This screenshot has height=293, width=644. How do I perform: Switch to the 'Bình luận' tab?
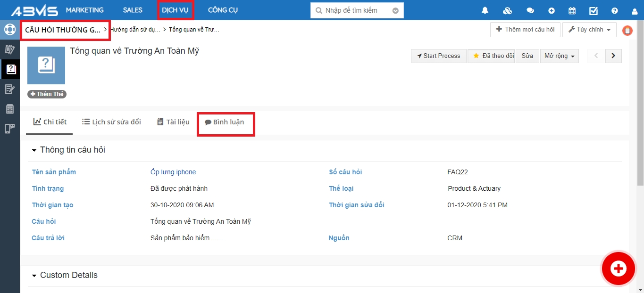[x=225, y=122]
